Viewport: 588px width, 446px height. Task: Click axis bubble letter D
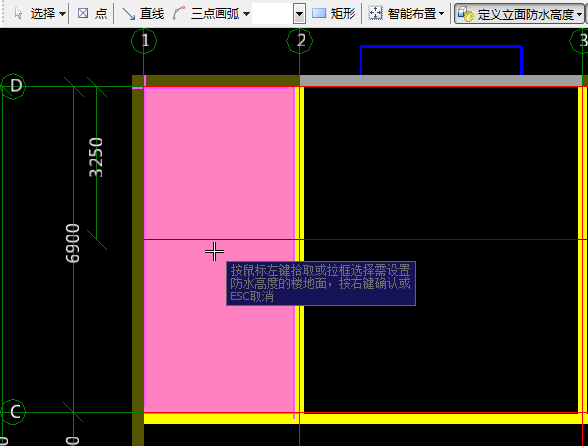pyautogui.click(x=14, y=86)
